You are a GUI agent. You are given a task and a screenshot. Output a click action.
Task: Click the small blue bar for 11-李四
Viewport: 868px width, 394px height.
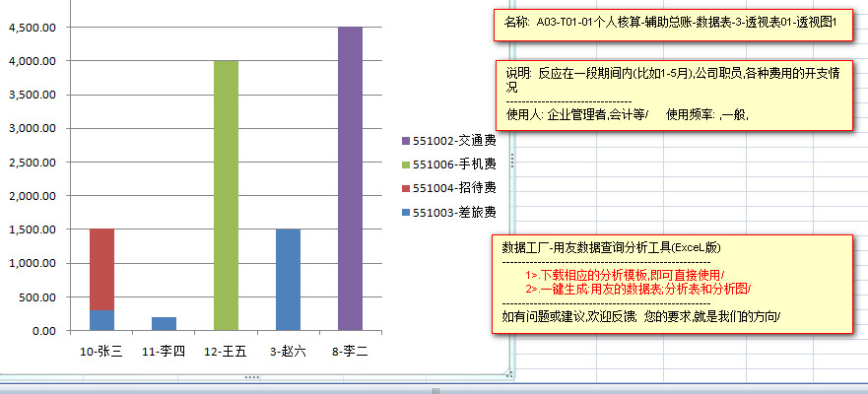164,323
